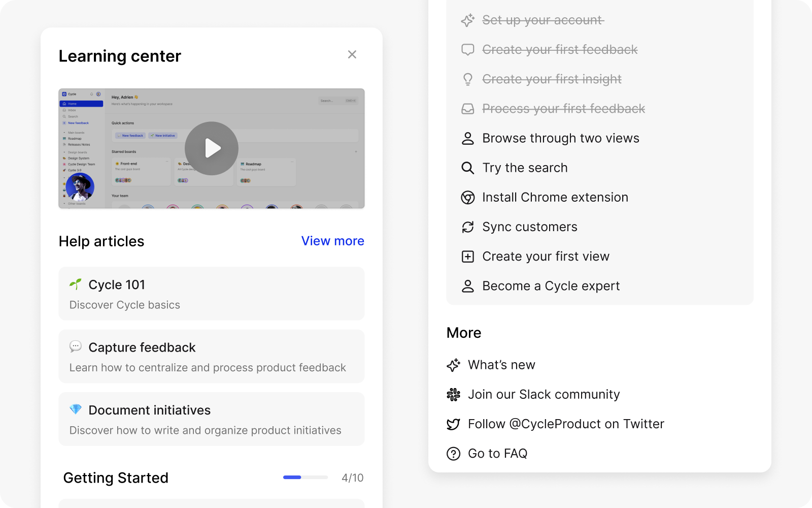The width and height of the screenshot is (812, 508).
Task: Choose the Create your first view step
Action: (x=546, y=256)
